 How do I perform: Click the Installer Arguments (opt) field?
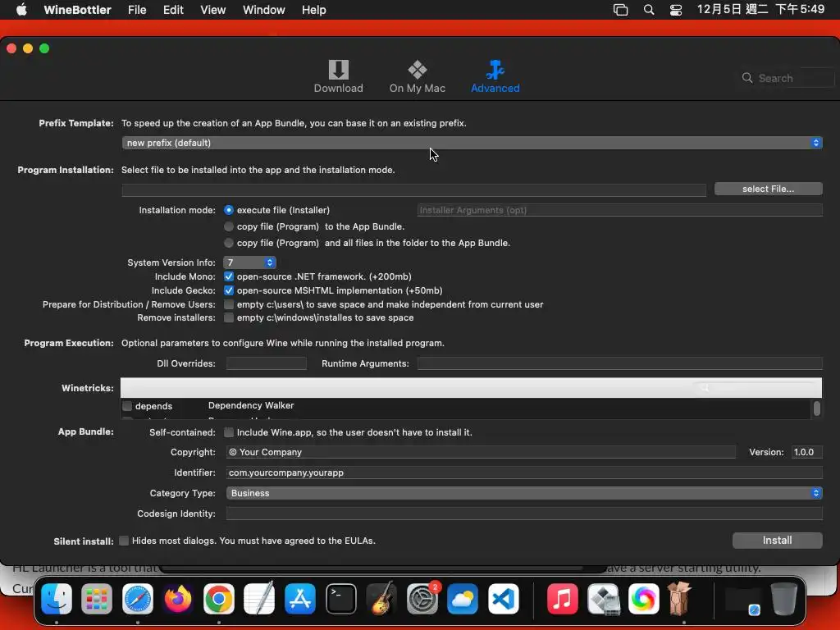click(x=619, y=210)
